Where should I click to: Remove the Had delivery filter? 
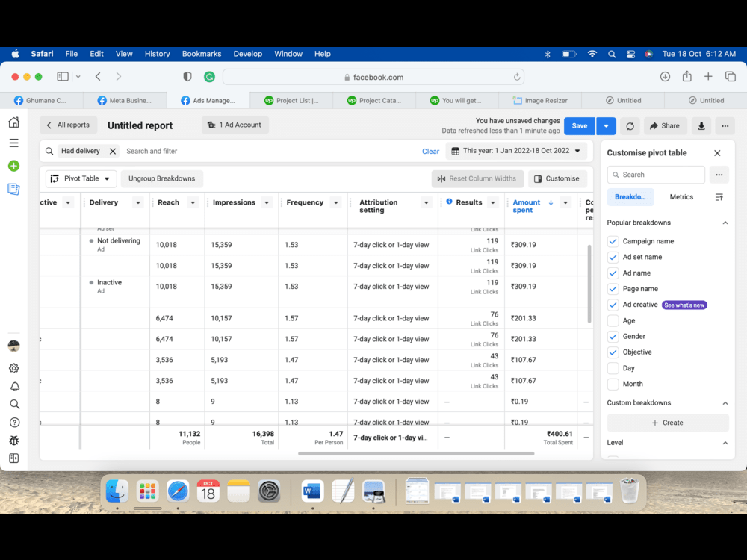pos(113,151)
